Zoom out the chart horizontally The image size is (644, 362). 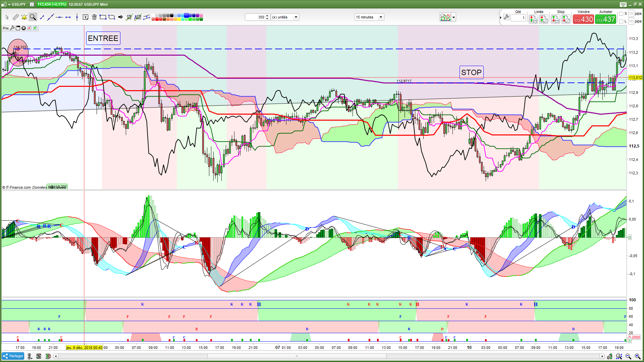[x=628, y=356]
